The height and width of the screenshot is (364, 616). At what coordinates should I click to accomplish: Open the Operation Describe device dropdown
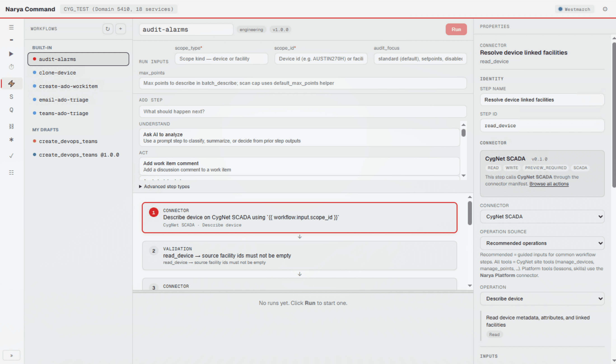pyautogui.click(x=542, y=299)
